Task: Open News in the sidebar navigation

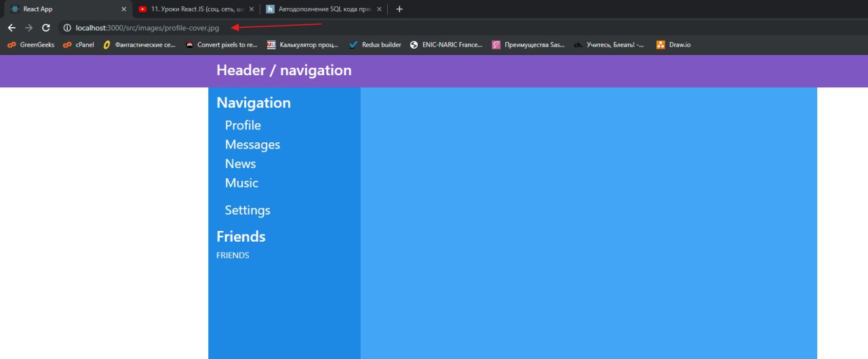Action: coord(240,164)
